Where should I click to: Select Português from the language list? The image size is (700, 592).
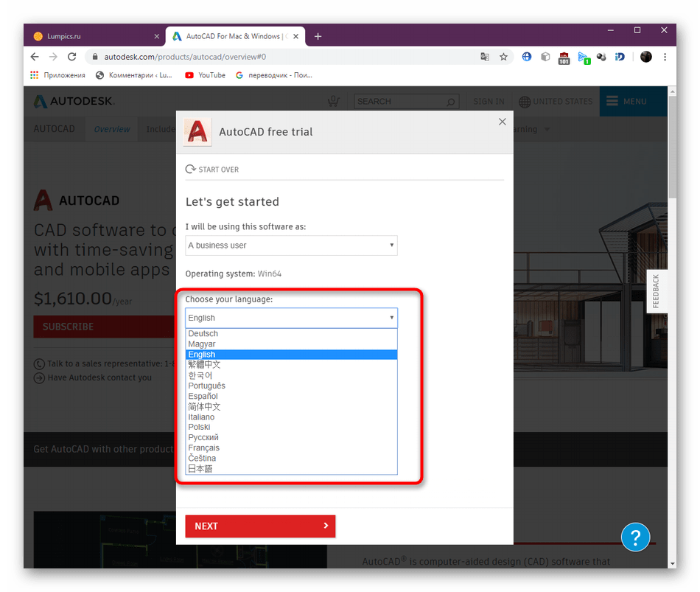[291, 386]
